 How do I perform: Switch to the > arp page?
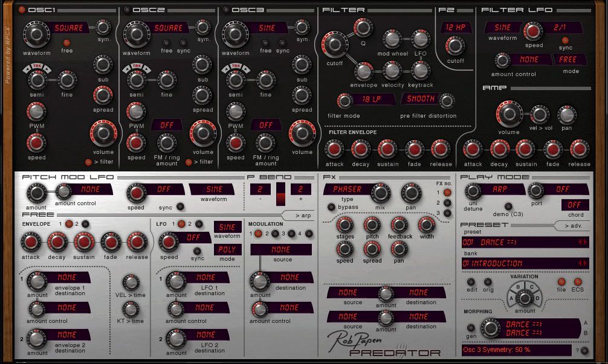302,216
